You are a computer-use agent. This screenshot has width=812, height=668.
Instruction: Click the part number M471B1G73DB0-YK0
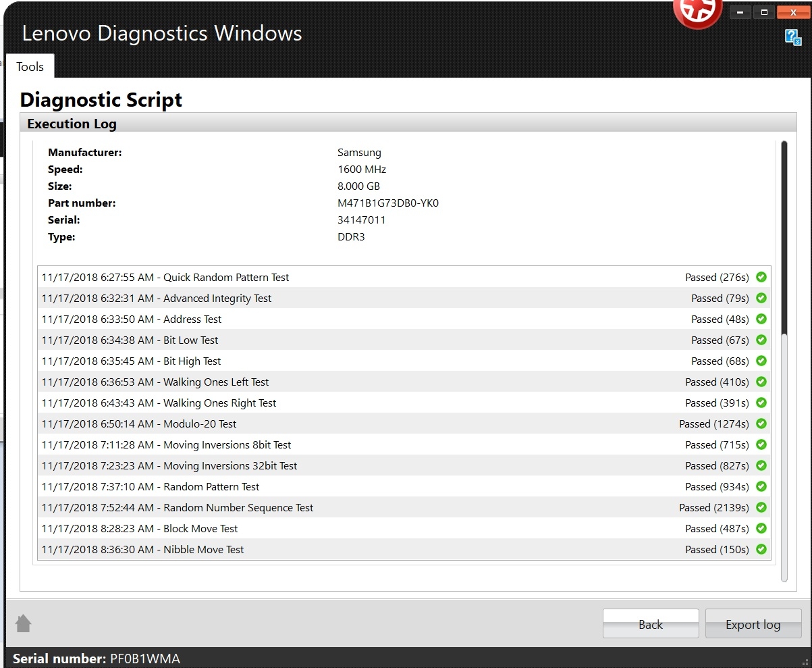(388, 203)
